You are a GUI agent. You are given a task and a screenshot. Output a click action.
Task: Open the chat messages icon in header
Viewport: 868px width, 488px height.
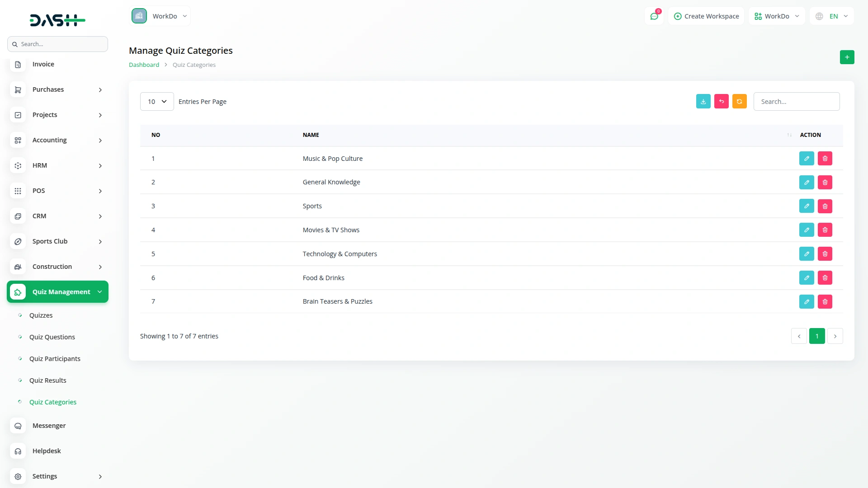654,16
